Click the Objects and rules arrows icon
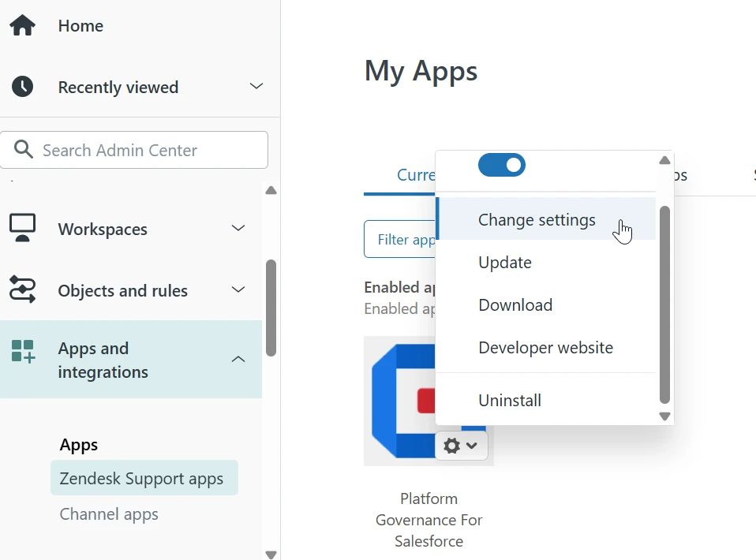 22,290
